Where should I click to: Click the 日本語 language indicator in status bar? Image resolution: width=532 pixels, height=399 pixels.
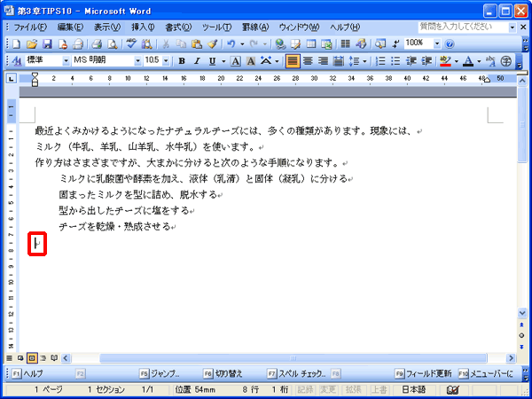pos(414,390)
